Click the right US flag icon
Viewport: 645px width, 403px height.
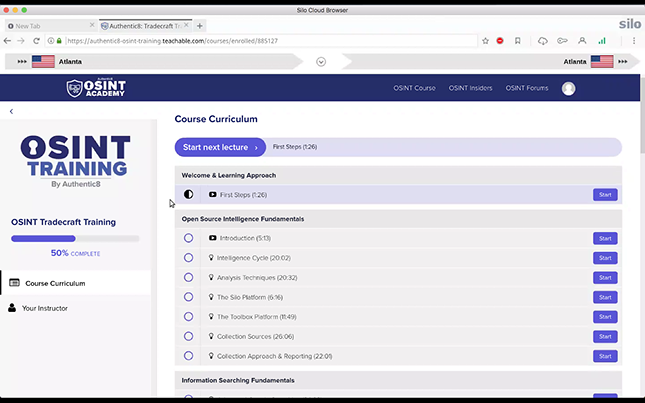click(x=602, y=62)
